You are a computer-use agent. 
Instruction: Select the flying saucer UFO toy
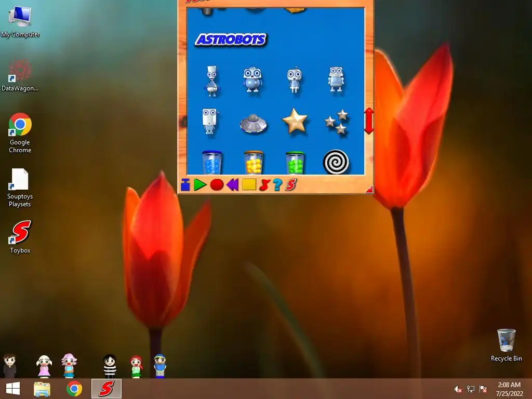tap(253, 124)
